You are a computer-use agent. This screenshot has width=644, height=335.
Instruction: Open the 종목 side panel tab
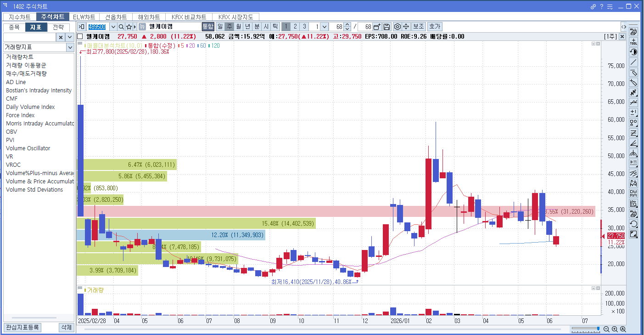(14, 27)
